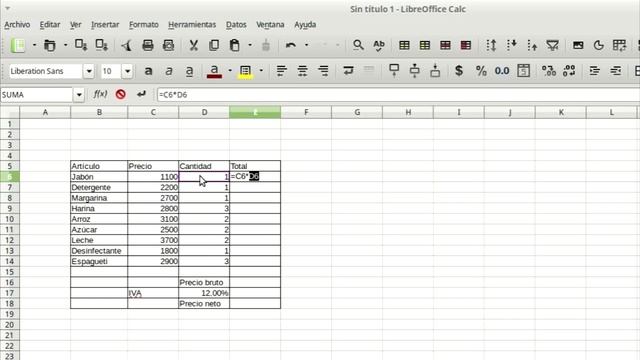640x360 pixels.
Task: Click the Save As icon
Action: pos(101,45)
